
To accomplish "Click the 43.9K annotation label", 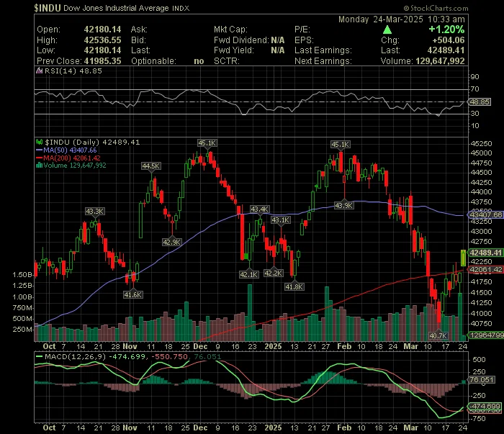I will pyautogui.click(x=344, y=206).
